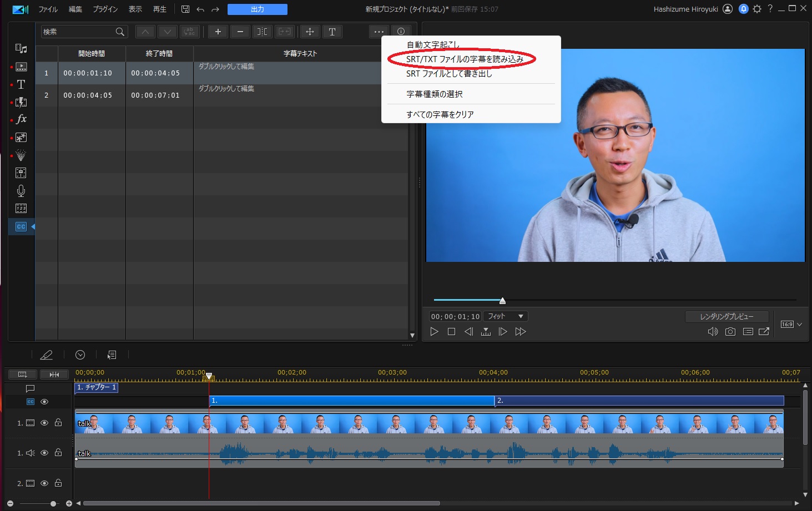812x511 pixels.
Task: Split the subtitle at current position
Action: [x=263, y=32]
